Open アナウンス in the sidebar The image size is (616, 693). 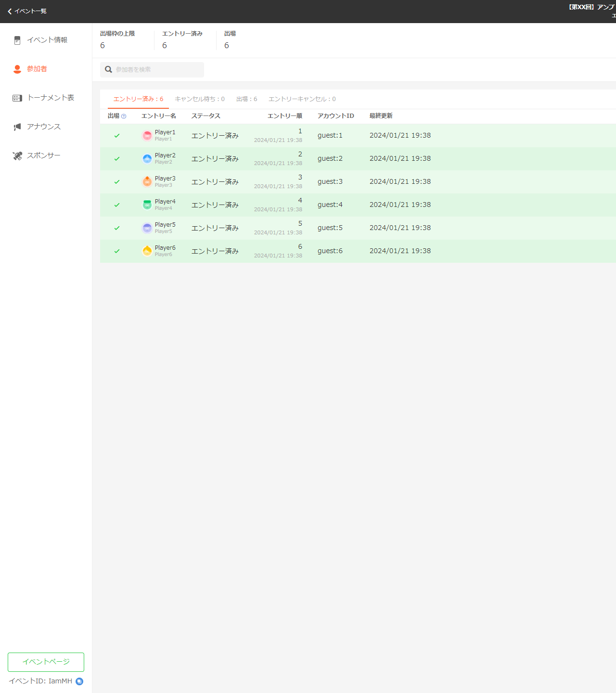[46, 127]
